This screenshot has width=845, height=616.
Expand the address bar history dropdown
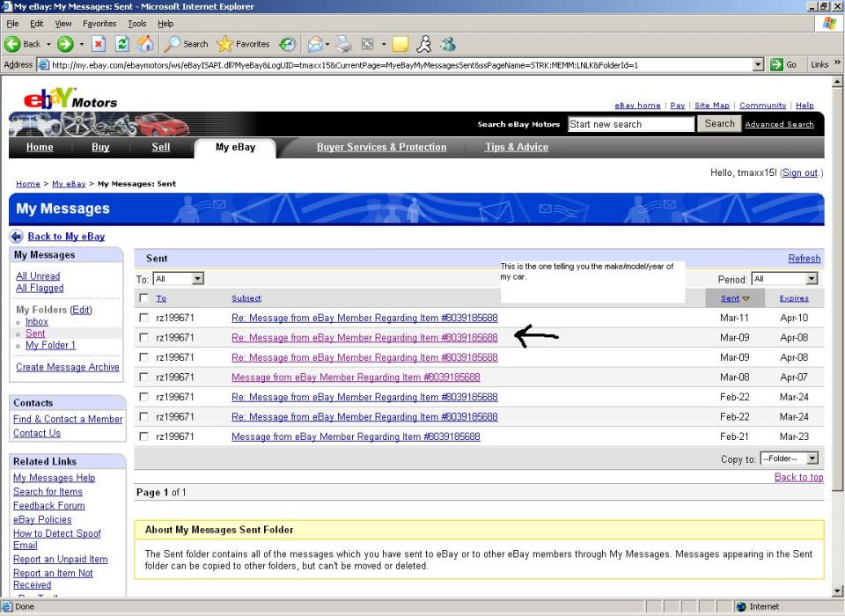[x=759, y=64]
